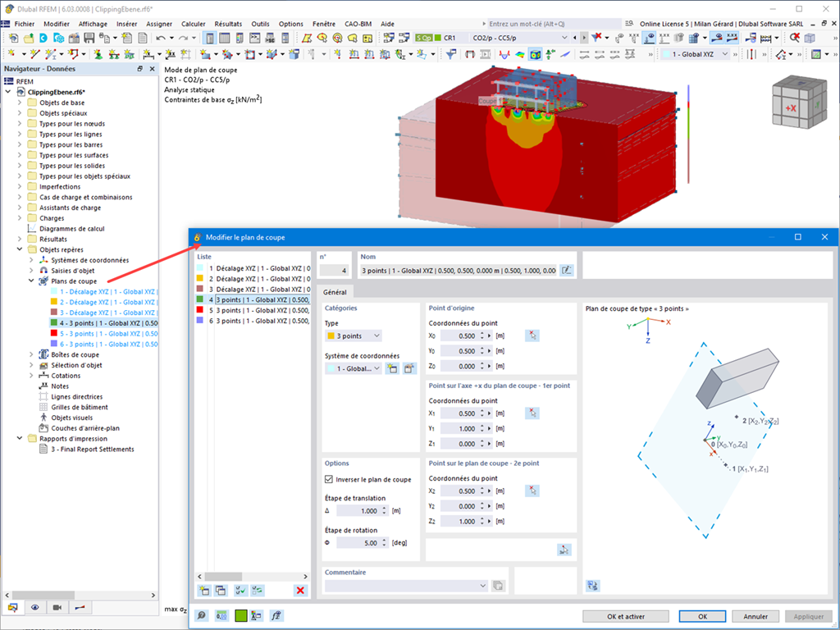840x630 pixels.
Task: Open the Commentaire dropdown
Action: 406,586
